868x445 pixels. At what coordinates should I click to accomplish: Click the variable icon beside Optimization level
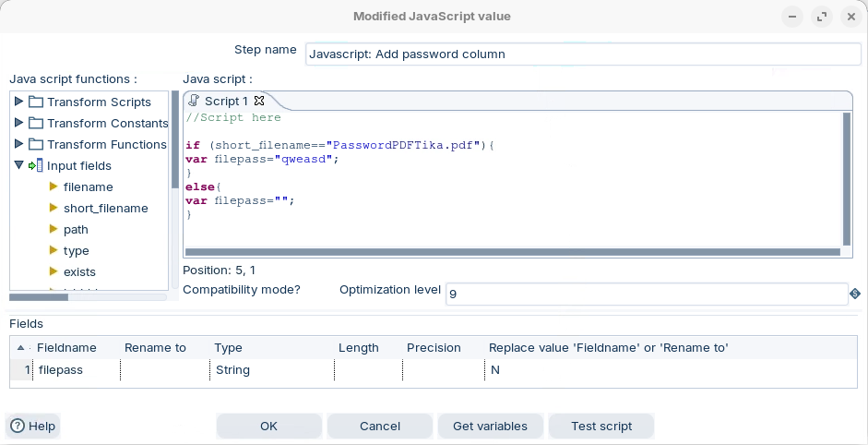(855, 294)
